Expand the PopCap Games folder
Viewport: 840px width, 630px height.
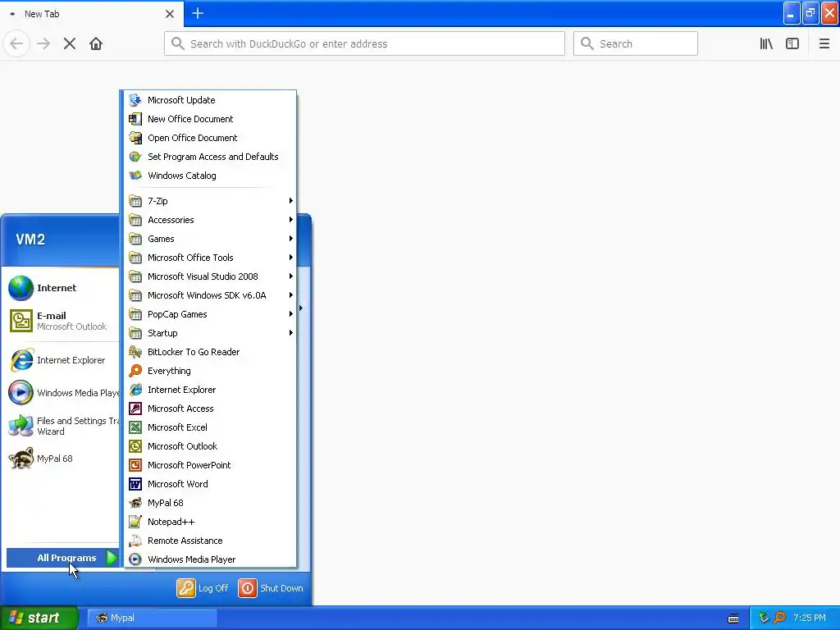click(210, 314)
